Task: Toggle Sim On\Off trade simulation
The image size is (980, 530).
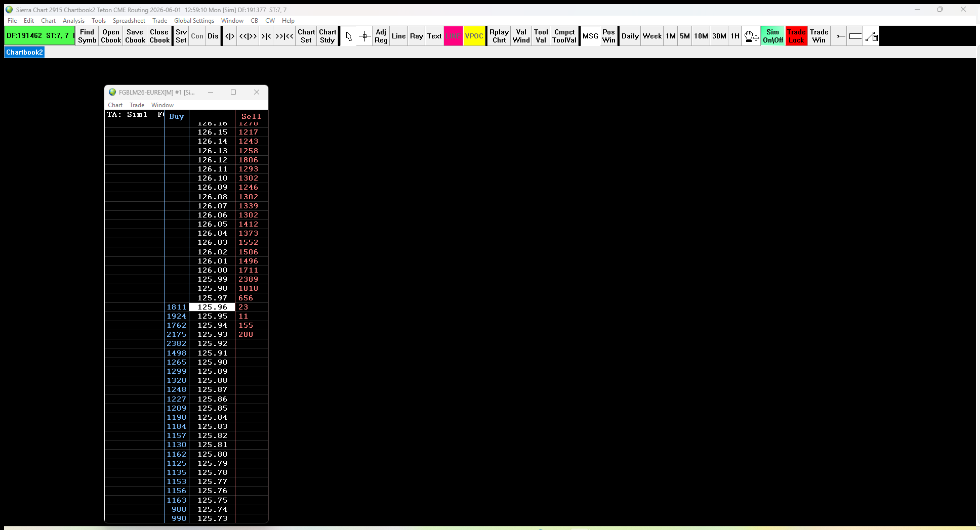Action: (x=772, y=36)
